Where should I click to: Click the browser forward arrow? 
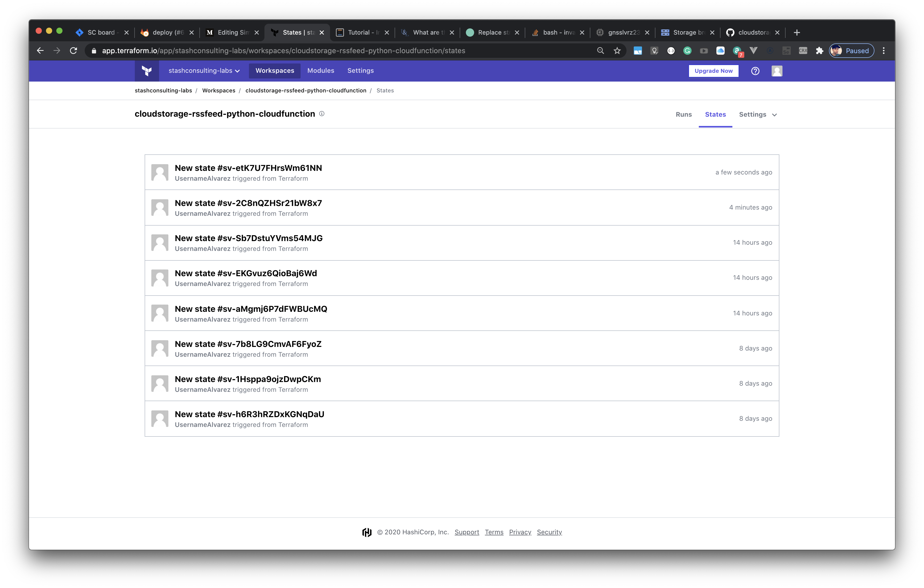click(x=57, y=51)
